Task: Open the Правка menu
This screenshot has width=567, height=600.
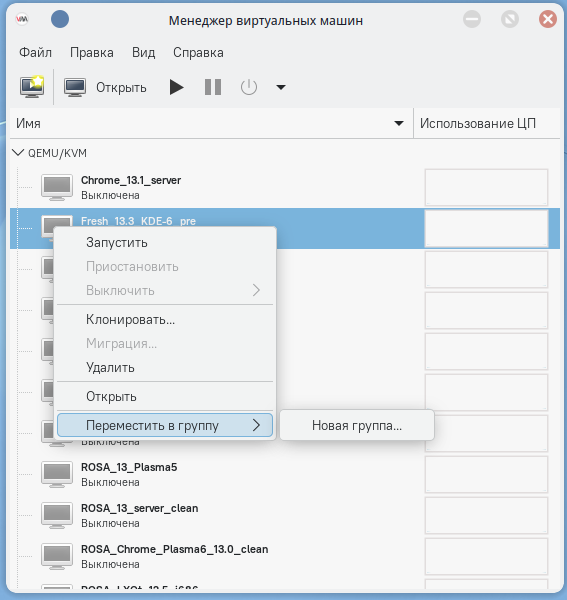Action: tap(92, 52)
